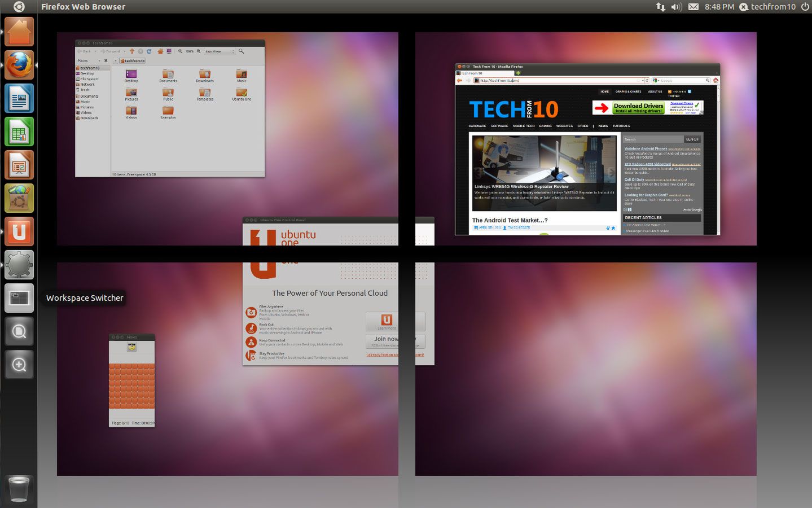
Task: Click Firefox's orange Back arrow
Action: tap(459, 81)
